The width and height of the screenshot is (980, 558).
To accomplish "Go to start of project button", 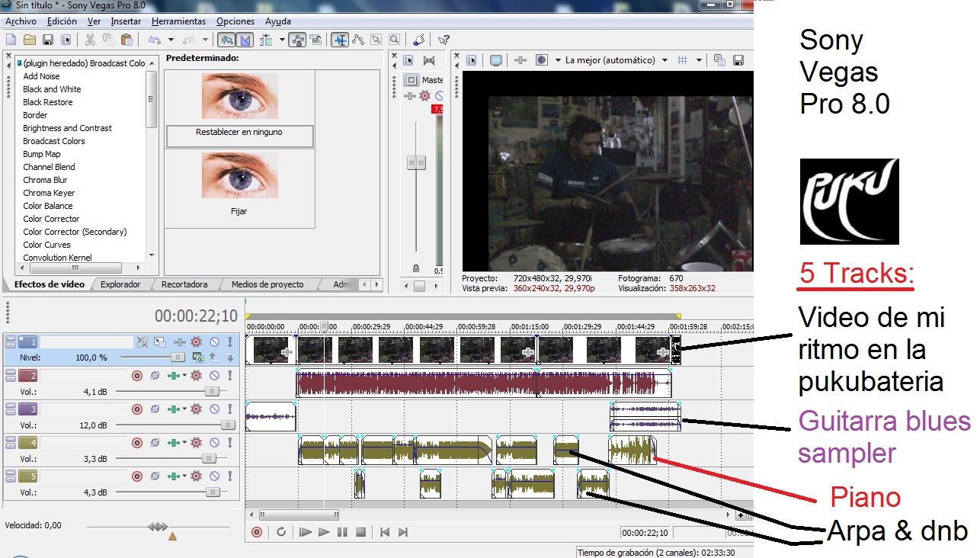I will point(386,532).
